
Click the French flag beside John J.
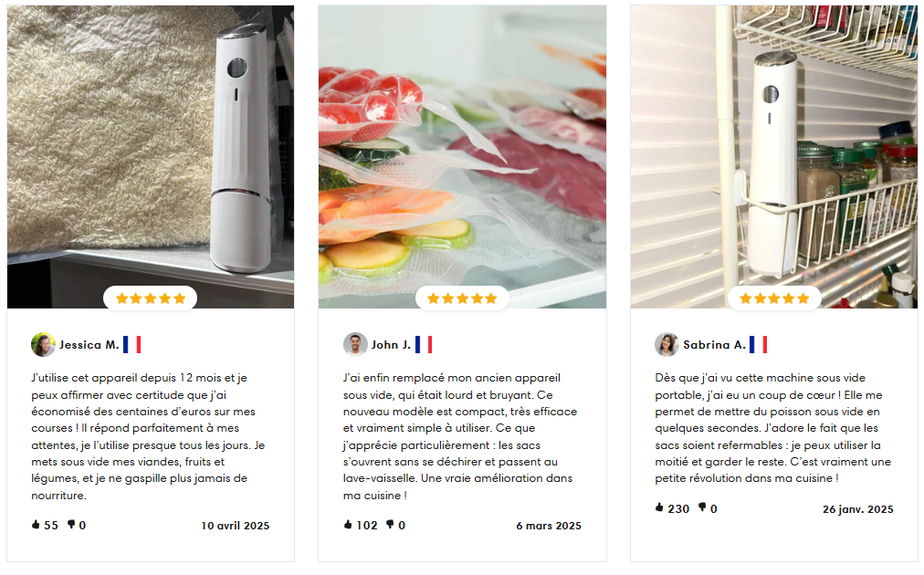pyautogui.click(x=424, y=345)
